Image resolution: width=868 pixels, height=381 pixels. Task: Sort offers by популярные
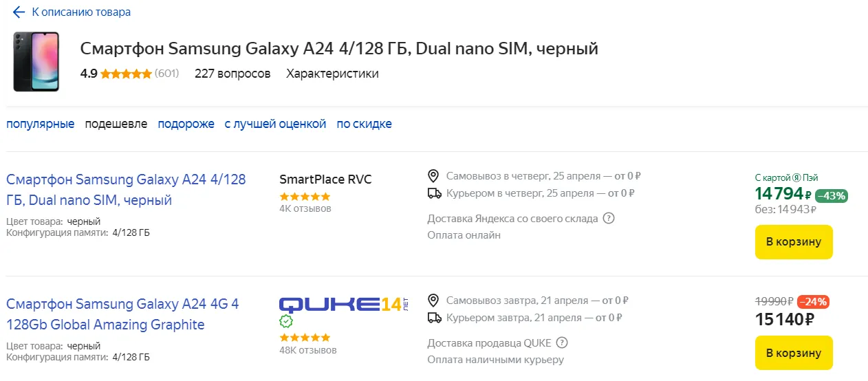point(41,124)
